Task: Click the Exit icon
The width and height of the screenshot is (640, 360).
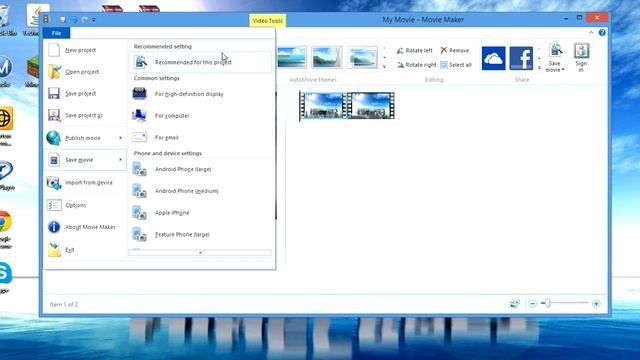Action: 54,249
